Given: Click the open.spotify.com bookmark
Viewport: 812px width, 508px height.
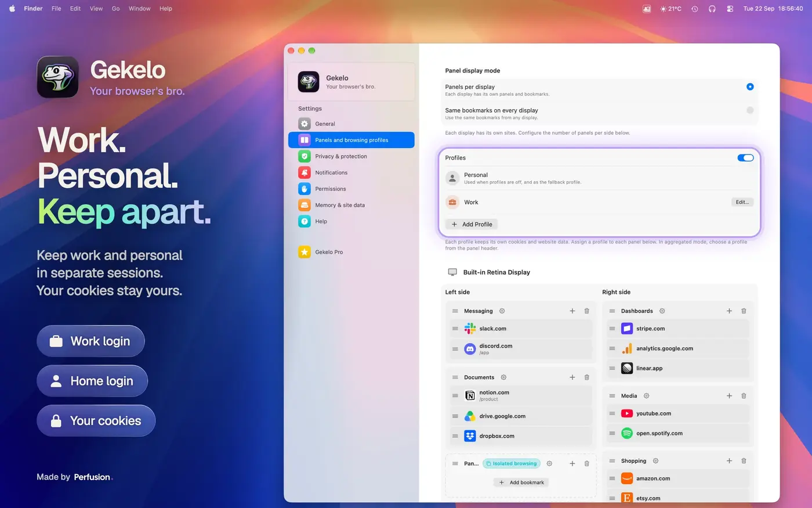Looking at the screenshot, I should click(677, 433).
